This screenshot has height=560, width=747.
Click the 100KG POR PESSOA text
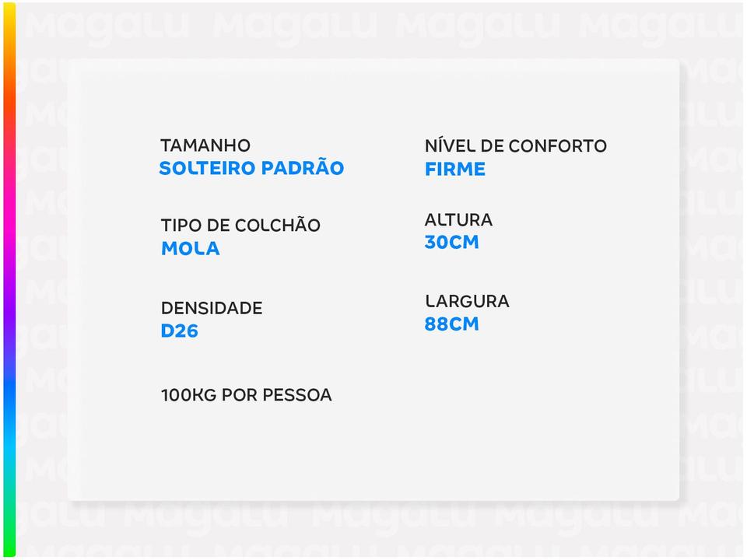tap(247, 395)
